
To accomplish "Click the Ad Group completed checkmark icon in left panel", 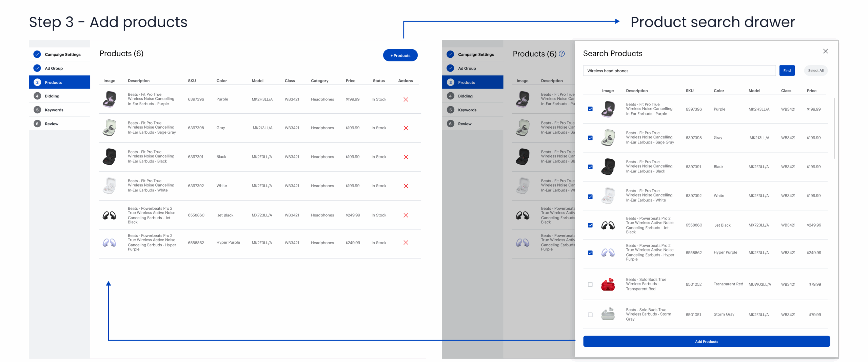I will [37, 68].
